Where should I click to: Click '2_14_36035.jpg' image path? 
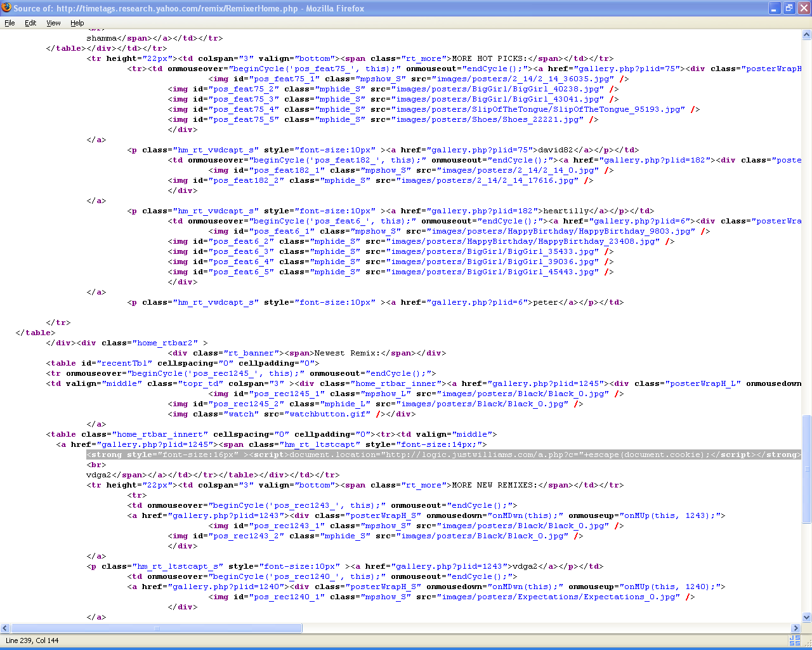click(x=573, y=79)
